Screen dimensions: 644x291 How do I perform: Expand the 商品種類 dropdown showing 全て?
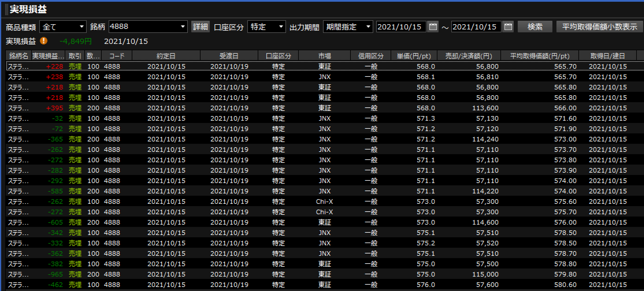(x=63, y=27)
